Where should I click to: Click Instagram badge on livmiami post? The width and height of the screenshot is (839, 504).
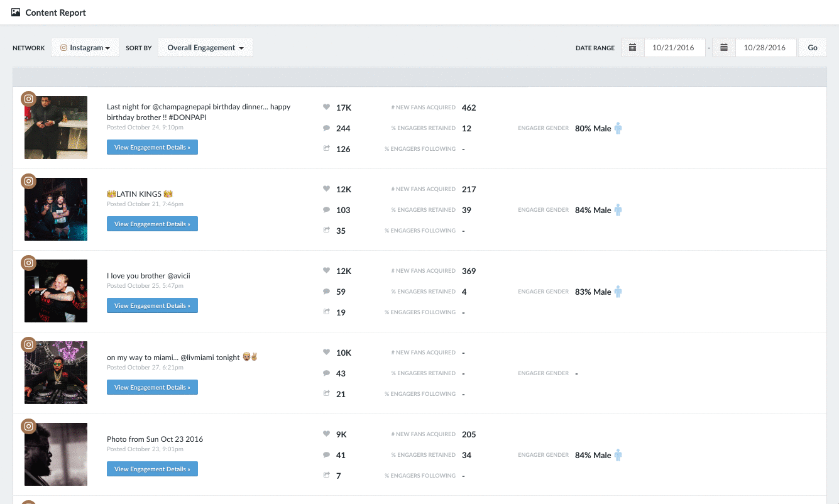28,344
